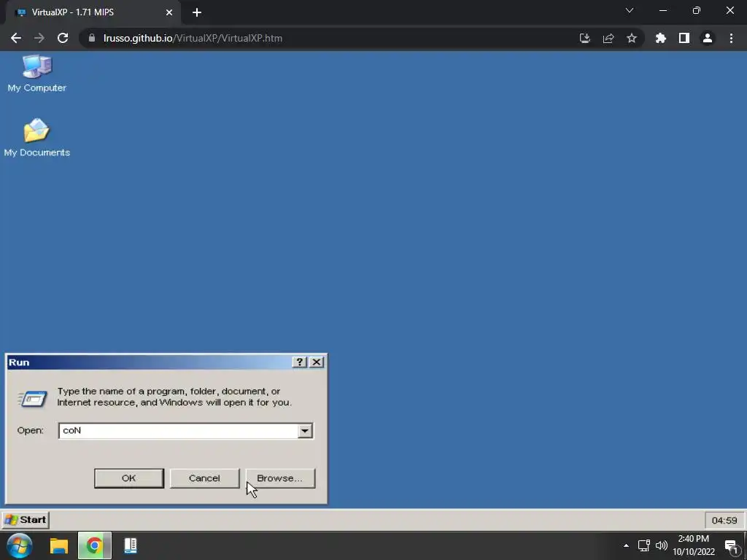Select the address bar URL text
The width and height of the screenshot is (747, 560).
(193, 38)
